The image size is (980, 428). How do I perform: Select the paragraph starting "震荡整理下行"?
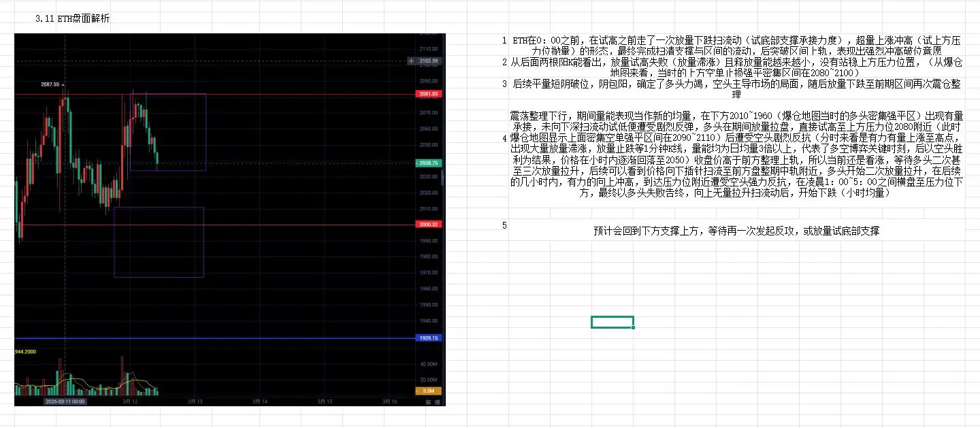[x=736, y=154]
